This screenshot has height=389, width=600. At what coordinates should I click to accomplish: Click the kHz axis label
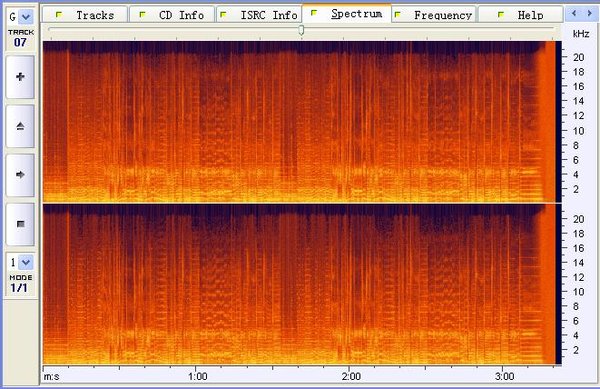tap(580, 34)
